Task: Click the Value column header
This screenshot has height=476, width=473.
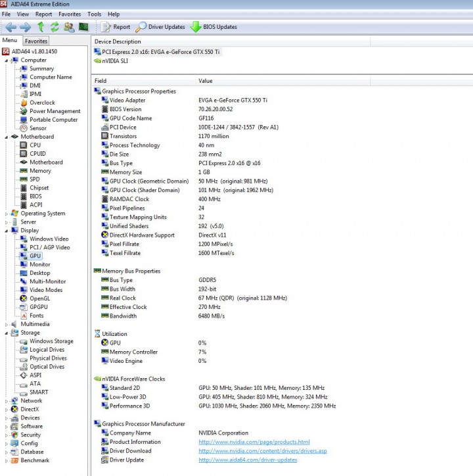Action: point(282,81)
